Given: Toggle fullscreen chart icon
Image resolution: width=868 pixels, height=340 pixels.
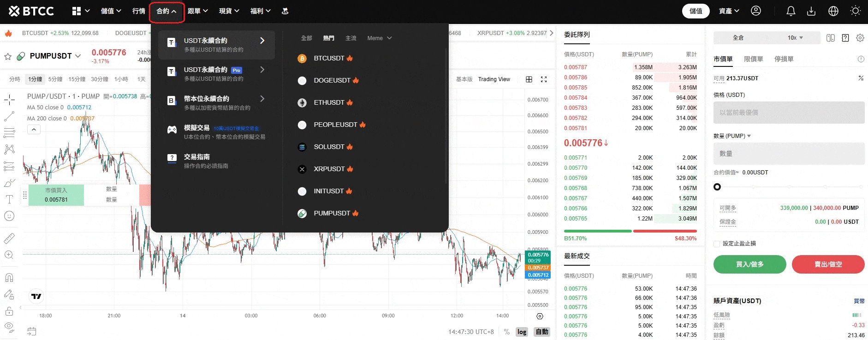Looking at the screenshot, I should click(x=544, y=79).
